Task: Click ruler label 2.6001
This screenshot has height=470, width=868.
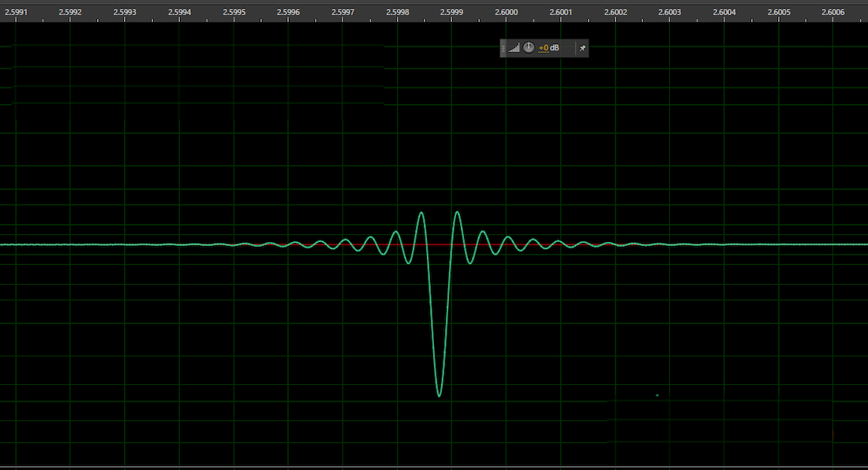Action: pos(561,12)
